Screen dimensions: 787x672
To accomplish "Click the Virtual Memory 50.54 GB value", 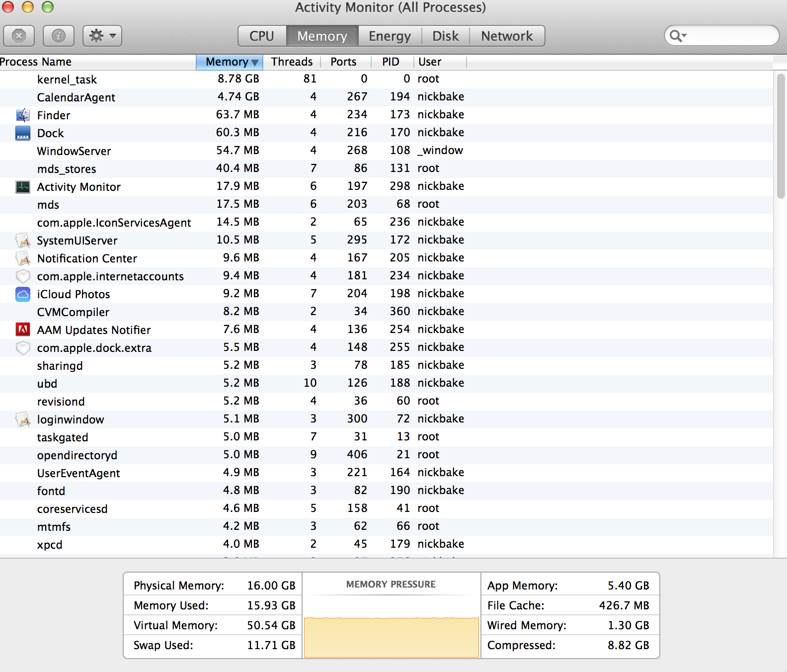I will (271, 625).
